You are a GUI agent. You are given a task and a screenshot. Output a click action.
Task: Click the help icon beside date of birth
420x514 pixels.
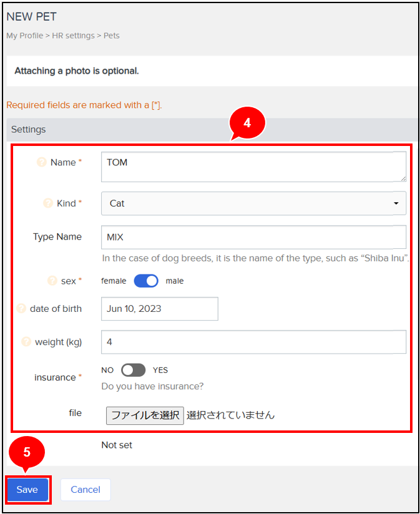(21, 309)
